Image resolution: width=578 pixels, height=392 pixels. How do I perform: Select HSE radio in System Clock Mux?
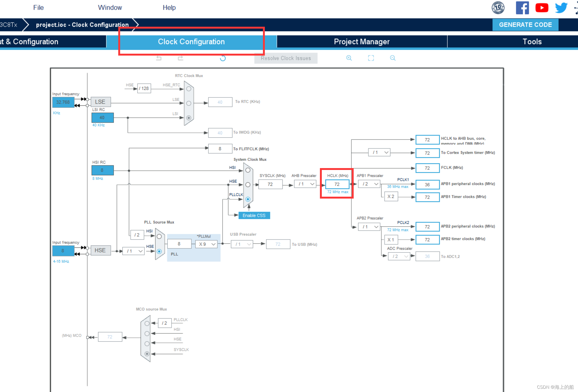click(x=248, y=185)
